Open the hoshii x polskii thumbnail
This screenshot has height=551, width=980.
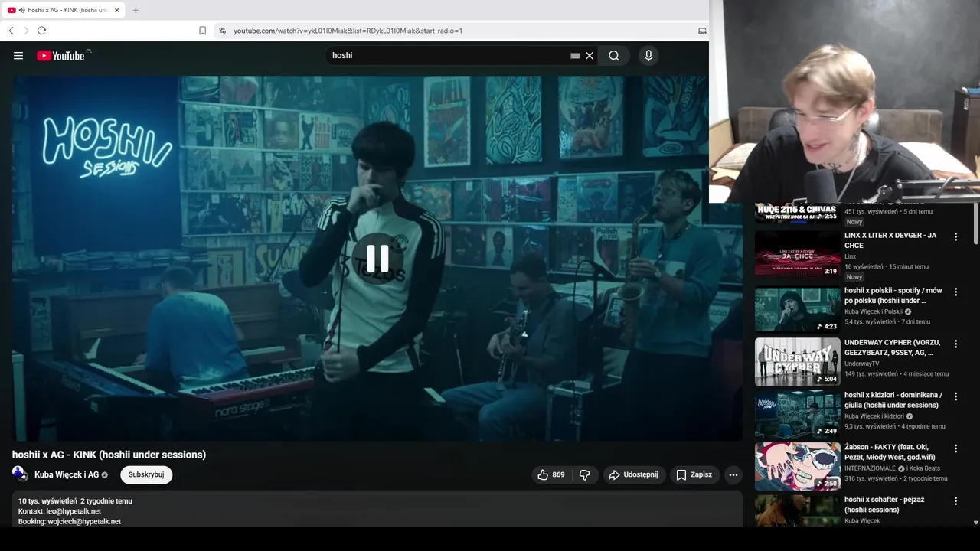(797, 309)
